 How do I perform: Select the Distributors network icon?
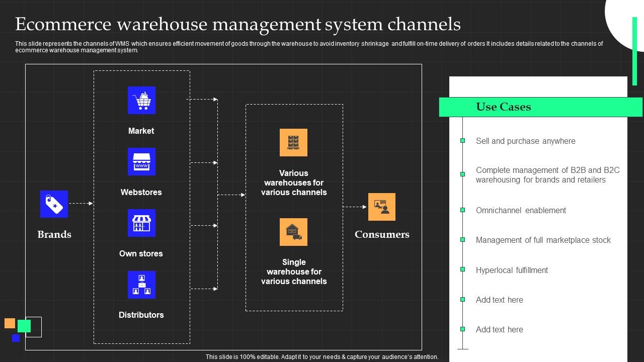point(141,285)
